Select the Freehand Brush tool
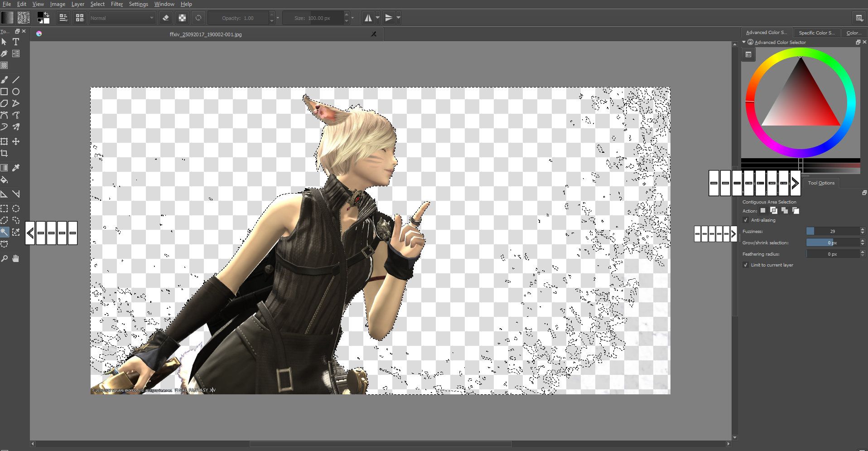Viewport: 868px width, 451px height. [x=4, y=80]
